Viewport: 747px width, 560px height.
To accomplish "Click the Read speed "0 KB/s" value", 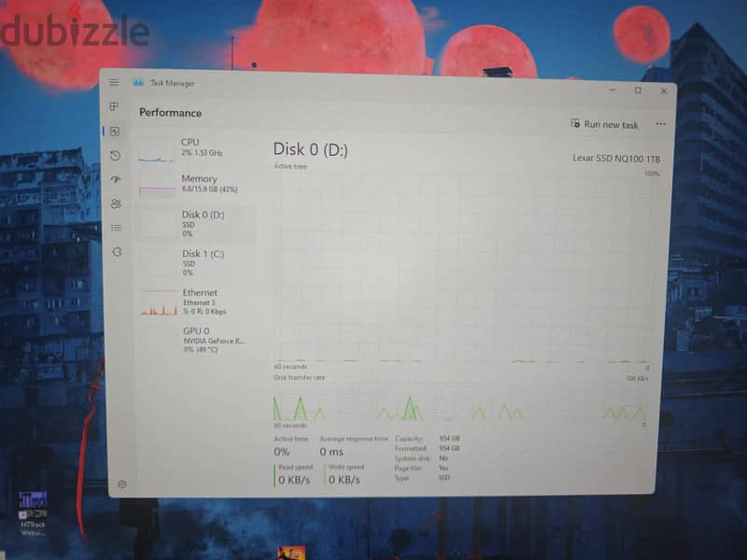I will 294,480.
